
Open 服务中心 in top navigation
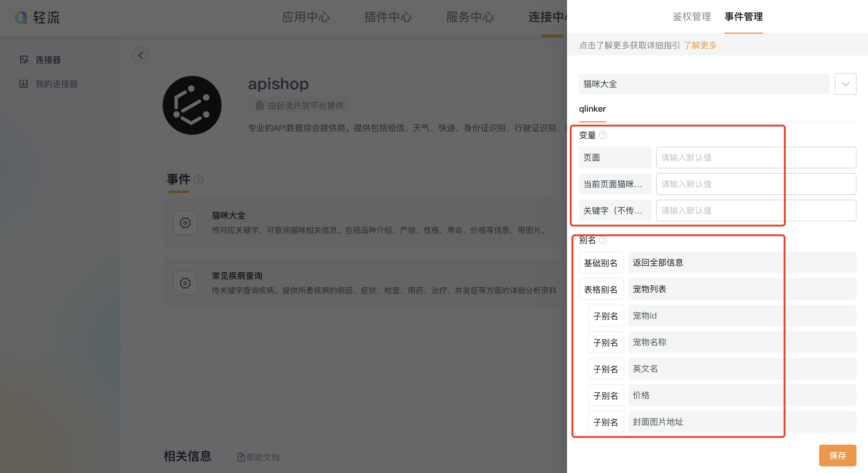[x=470, y=17]
